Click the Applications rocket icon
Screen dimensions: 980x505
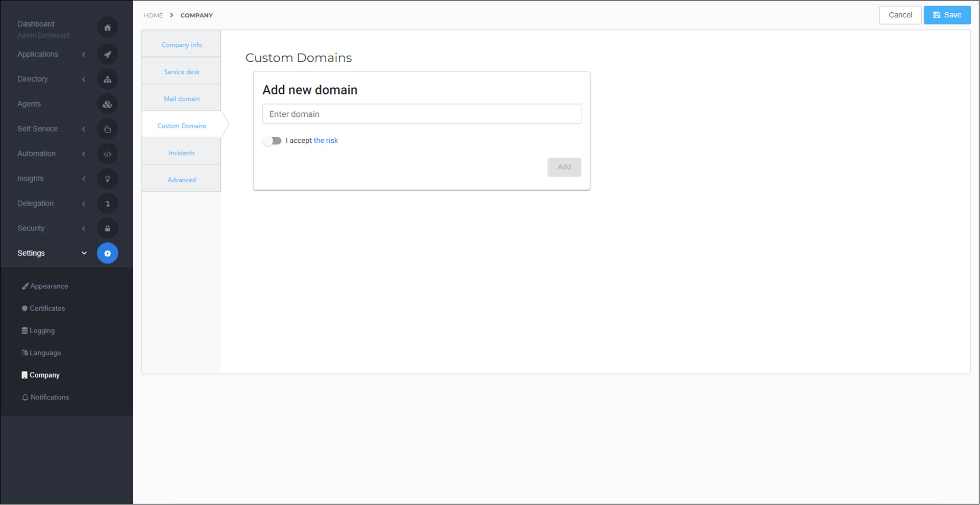107,54
